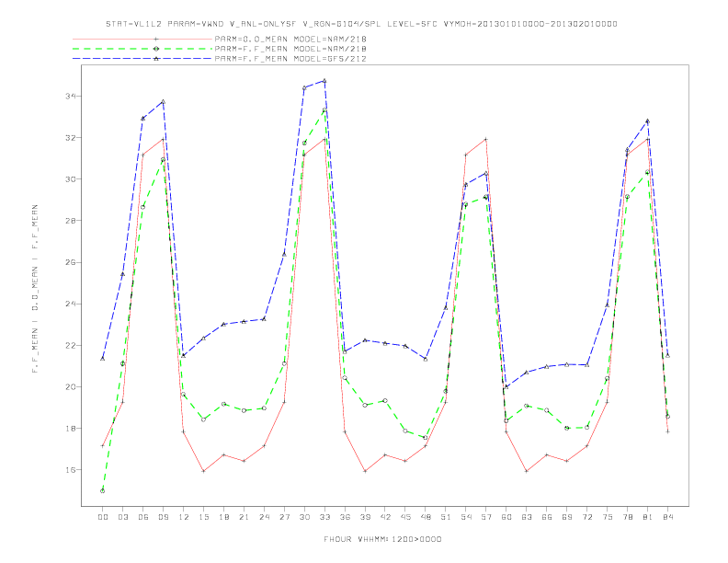Click x-axis forecast hour label 12

184,517
